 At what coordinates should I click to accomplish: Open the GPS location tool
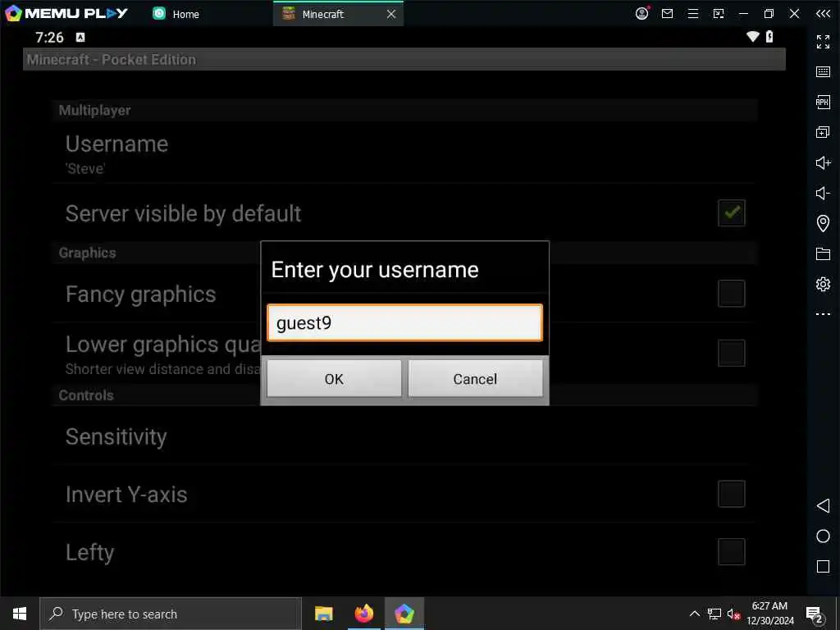click(x=823, y=223)
